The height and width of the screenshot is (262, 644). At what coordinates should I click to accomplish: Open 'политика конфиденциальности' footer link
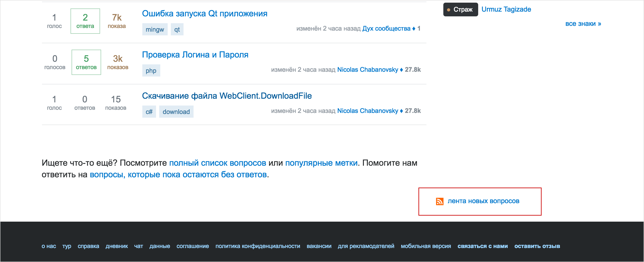258,246
